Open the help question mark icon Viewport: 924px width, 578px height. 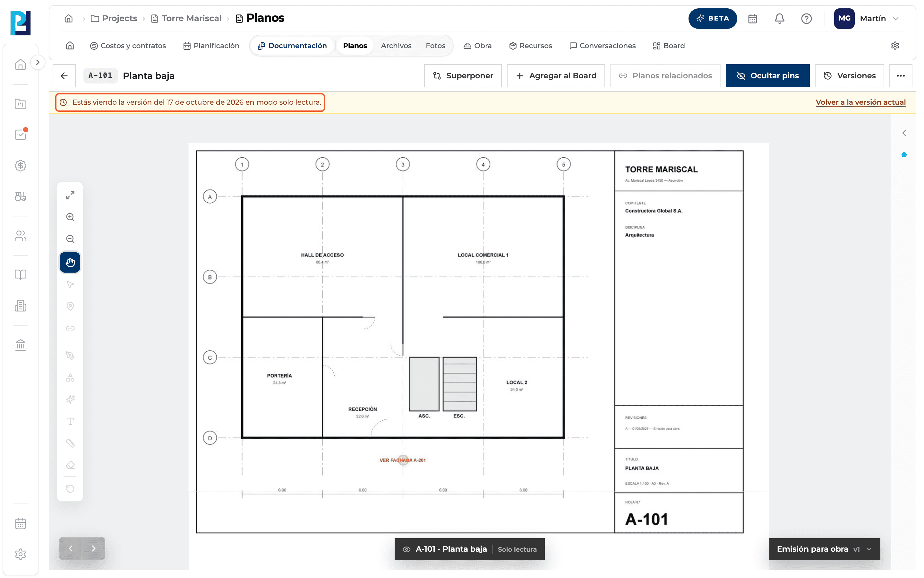click(x=806, y=18)
